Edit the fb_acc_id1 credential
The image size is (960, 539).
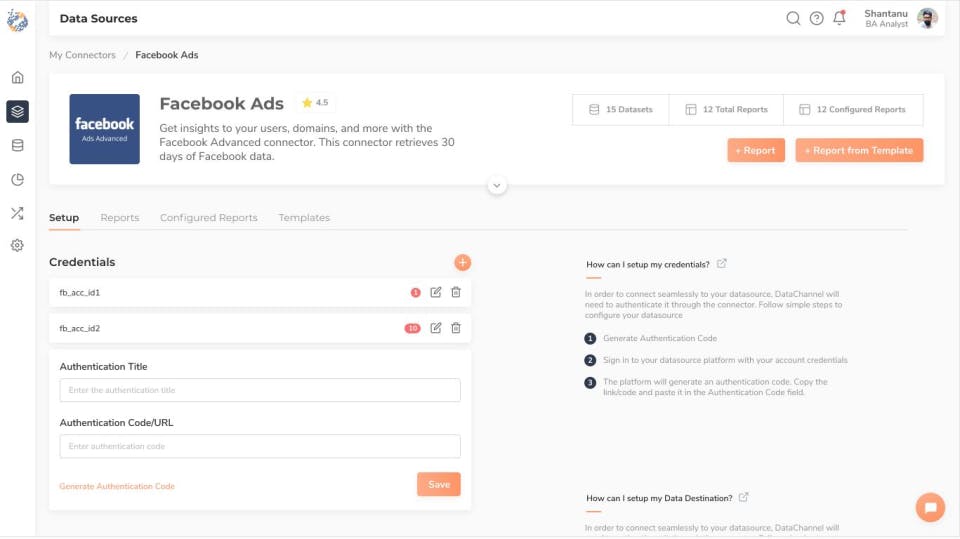[436, 292]
